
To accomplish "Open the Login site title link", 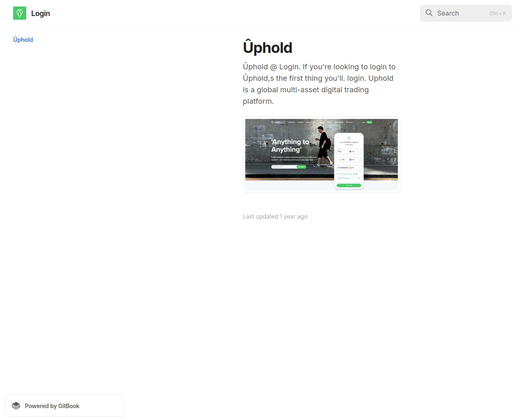I will 41,13.
